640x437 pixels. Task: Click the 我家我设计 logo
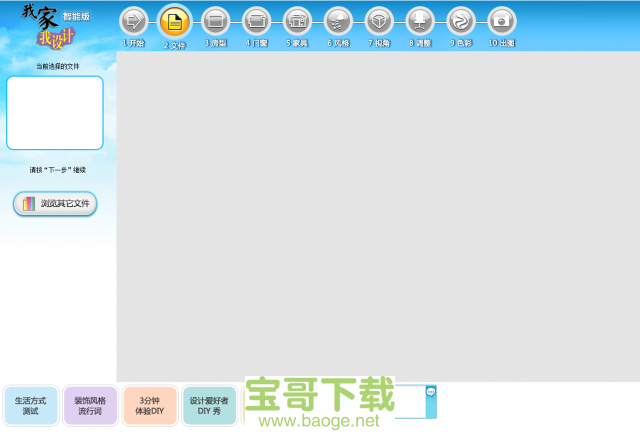click(x=55, y=27)
